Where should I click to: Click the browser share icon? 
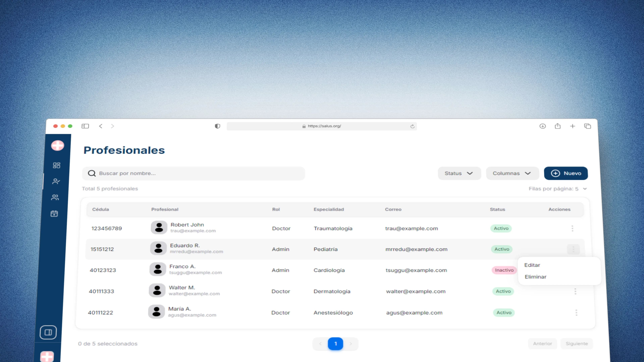click(557, 126)
